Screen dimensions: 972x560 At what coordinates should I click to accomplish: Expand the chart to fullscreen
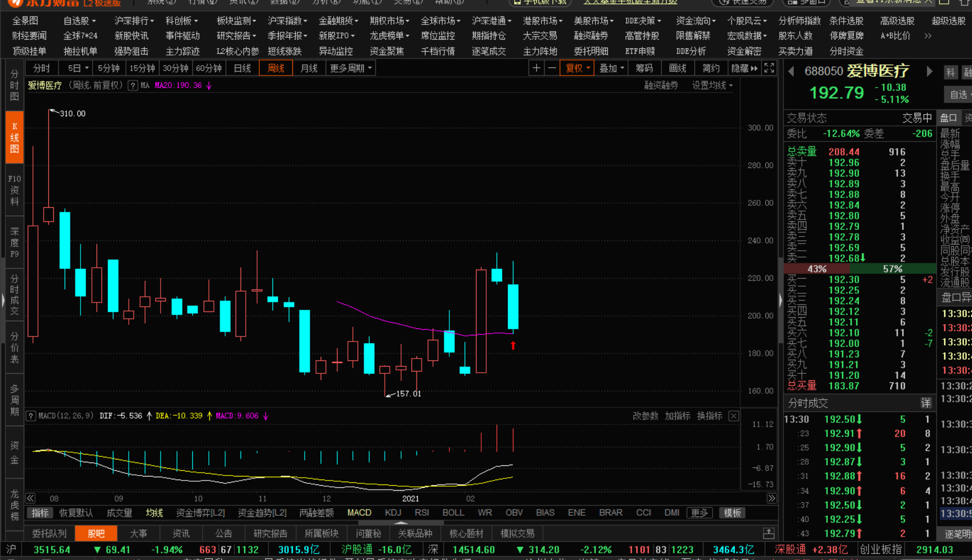[769, 68]
